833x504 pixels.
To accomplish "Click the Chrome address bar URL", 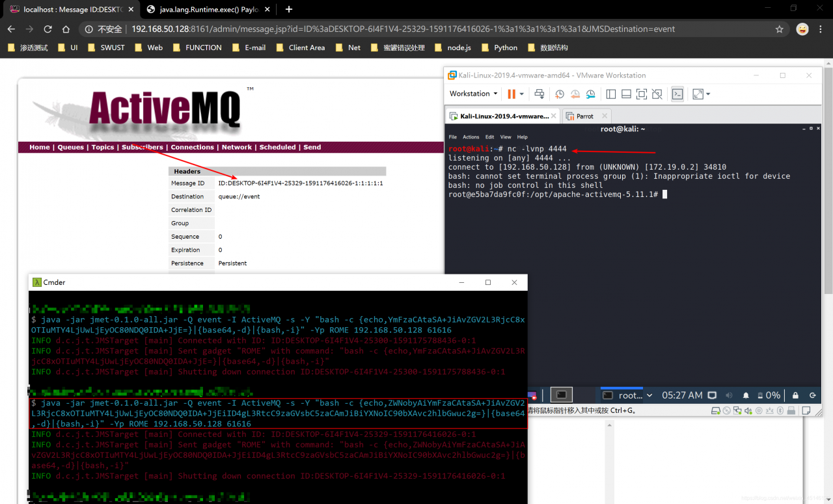I will (403, 29).
